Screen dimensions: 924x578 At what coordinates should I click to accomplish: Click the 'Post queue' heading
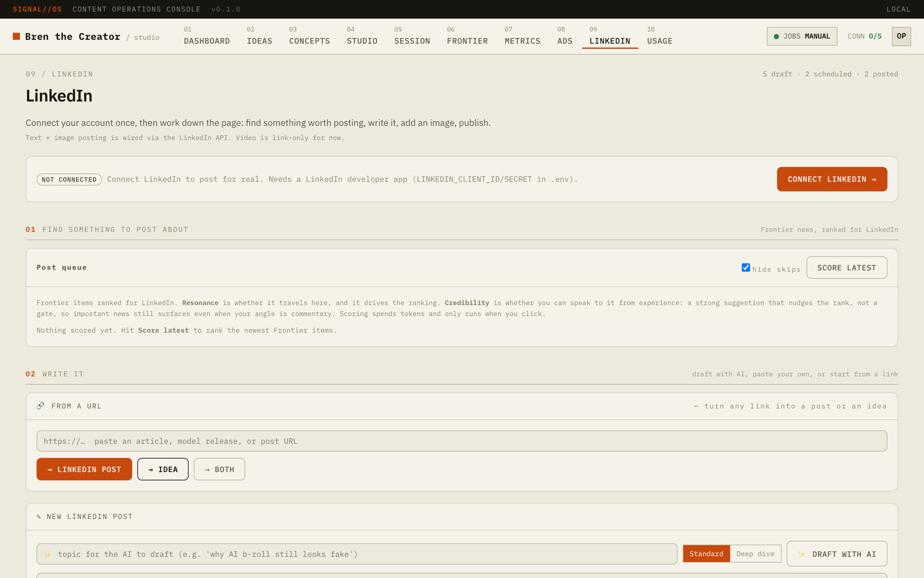[x=62, y=267]
